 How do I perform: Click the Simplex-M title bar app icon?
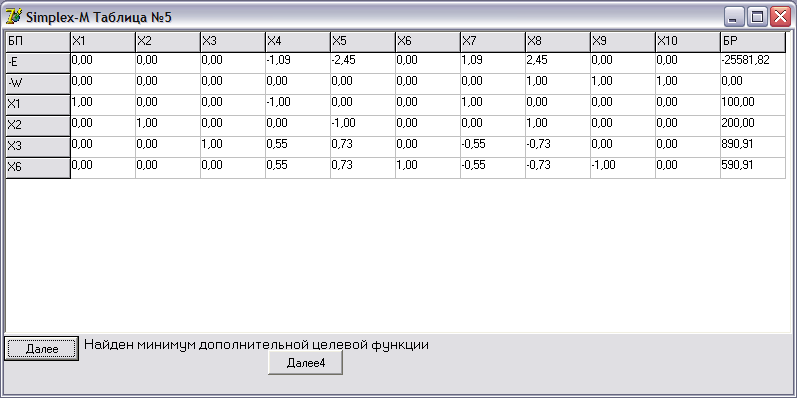pos(14,17)
